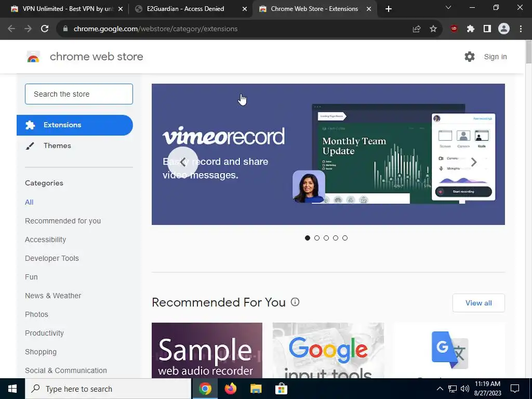Advance to next carousel slide
This screenshot has width=532, height=399.
474,162
